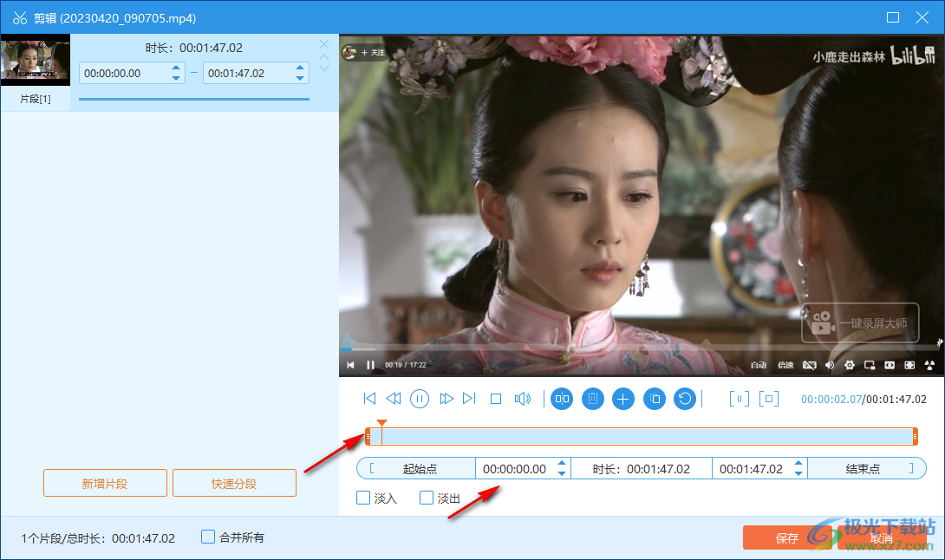Click the bracketed square segment icon
Screen dimensions: 945x560
[x=769, y=399]
